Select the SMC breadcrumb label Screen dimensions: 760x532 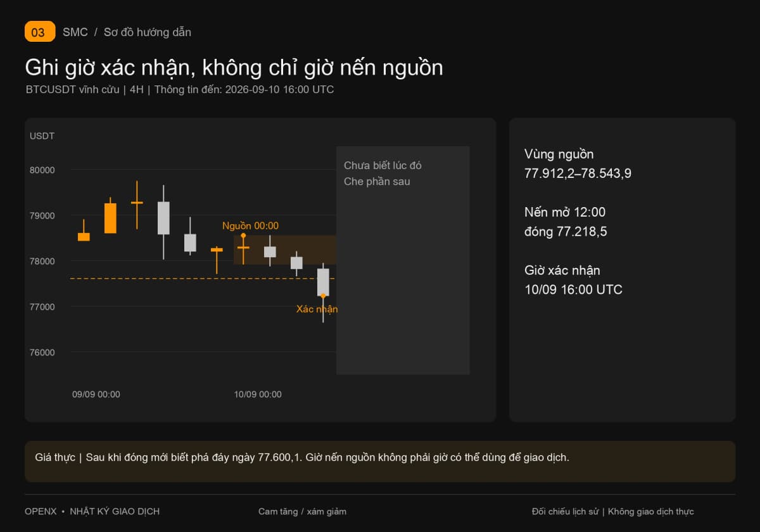pos(75,32)
